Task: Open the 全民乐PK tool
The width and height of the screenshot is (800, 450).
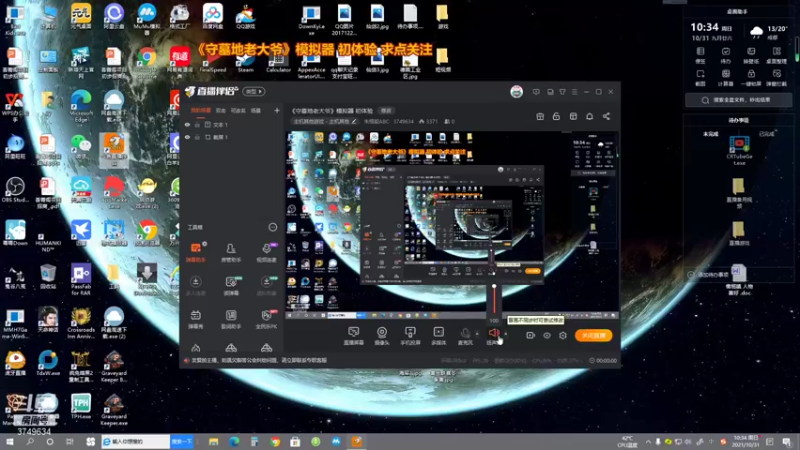Action: [266, 319]
